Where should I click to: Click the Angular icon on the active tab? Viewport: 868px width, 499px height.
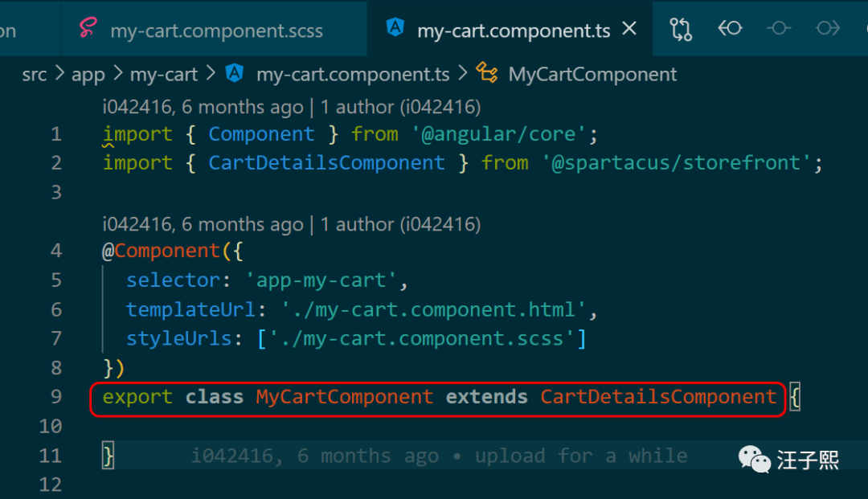(x=395, y=29)
